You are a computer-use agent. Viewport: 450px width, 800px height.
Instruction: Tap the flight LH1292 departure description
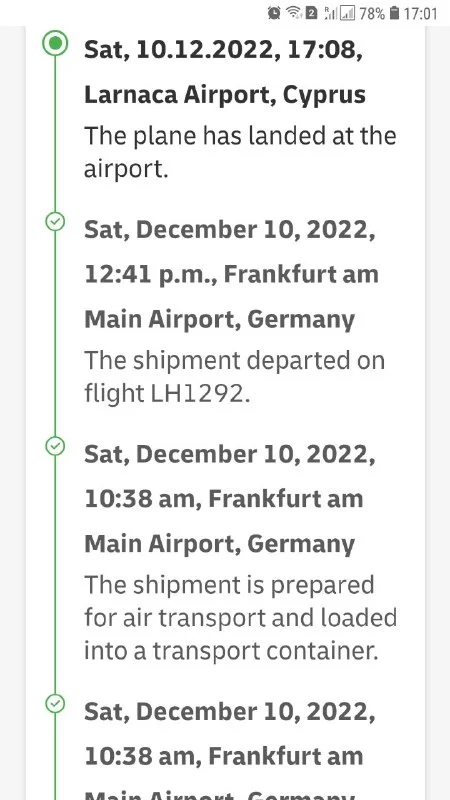[234, 377]
